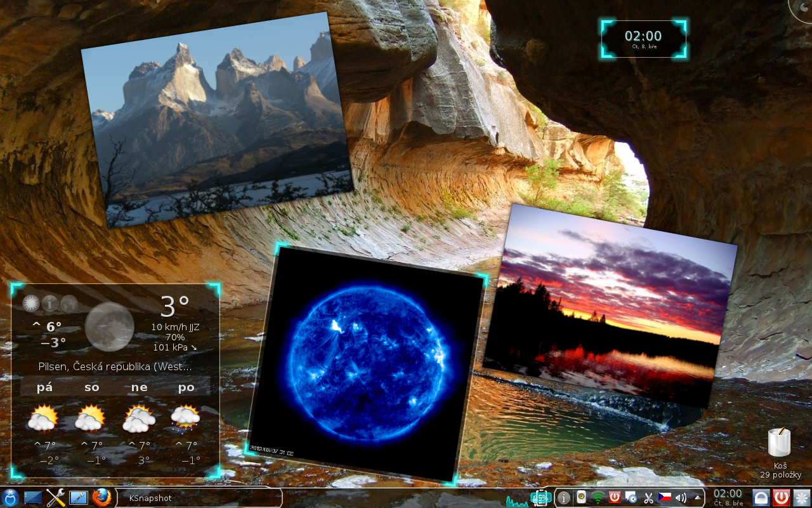
Task: Click the show desktop panel icon
Action: click(x=33, y=498)
